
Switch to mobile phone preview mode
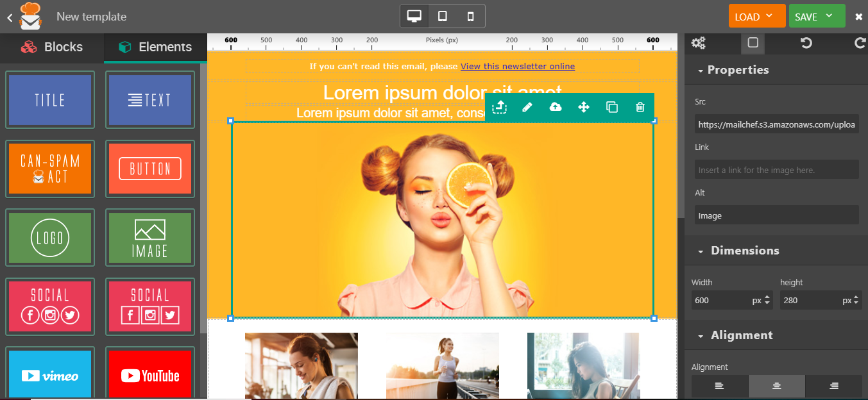tap(471, 17)
